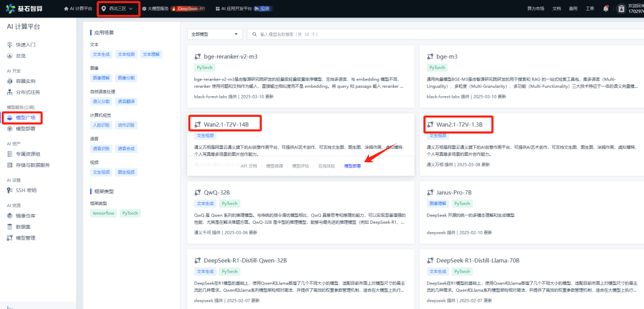Screen dimensions: 644x309
Task: Click 模型部署 on Wan2.1-T2V-14B card
Action: pos(352,166)
